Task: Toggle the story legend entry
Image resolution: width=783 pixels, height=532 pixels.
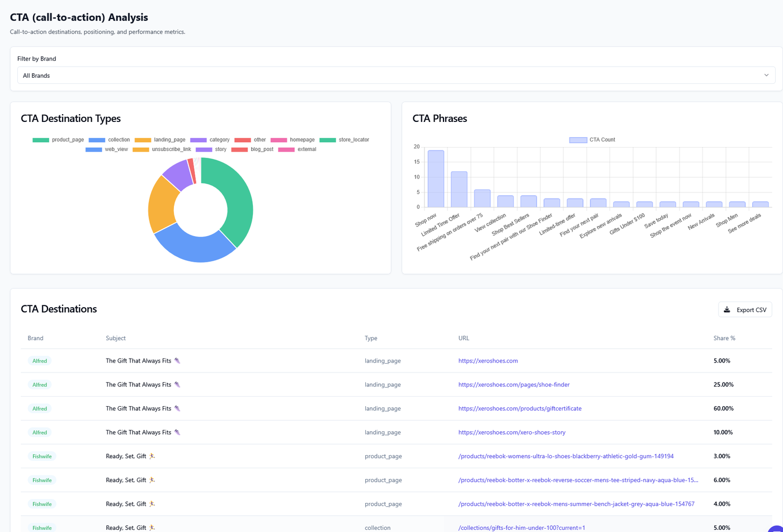Action: pyautogui.click(x=211, y=149)
